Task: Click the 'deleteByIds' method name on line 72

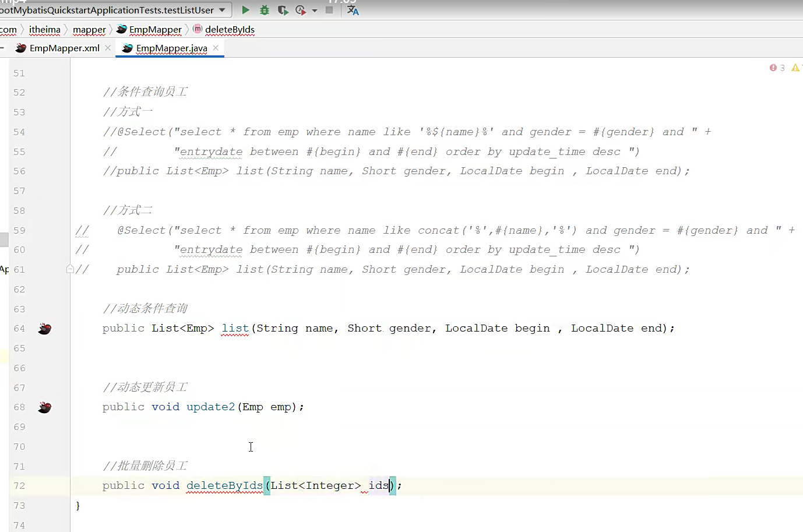Action: coord(224,485)
